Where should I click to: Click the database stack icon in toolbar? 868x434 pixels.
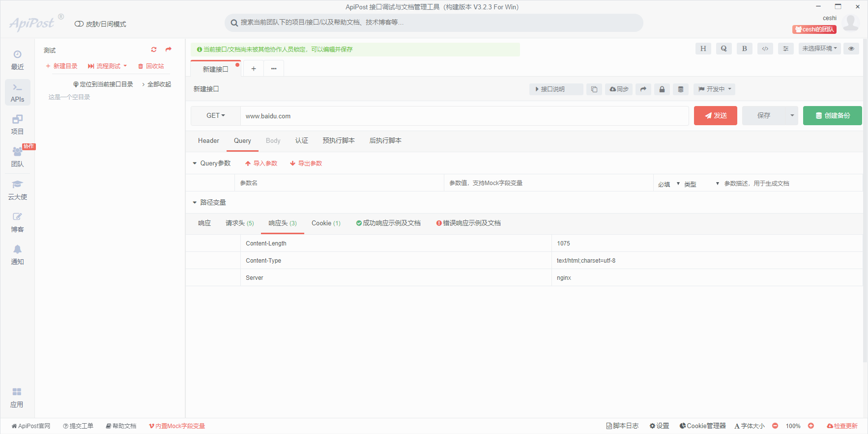pos(681,89)
